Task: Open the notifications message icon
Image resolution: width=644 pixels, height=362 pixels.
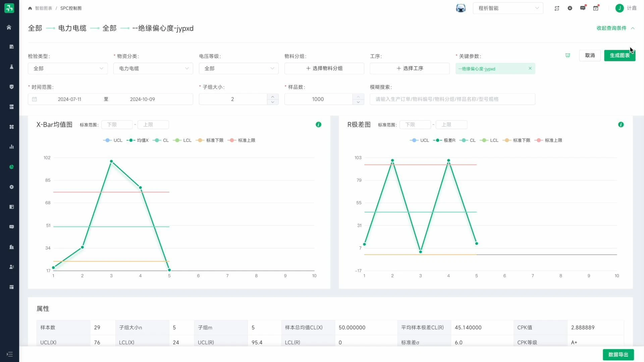Action: click(583, 8)
